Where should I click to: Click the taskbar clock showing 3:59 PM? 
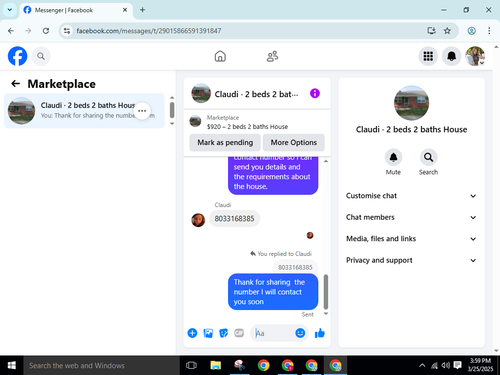[480, 365]
